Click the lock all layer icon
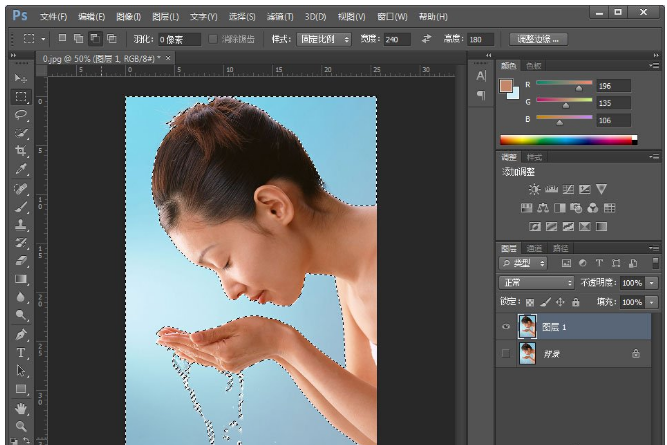Viewport: 667px width, 445px height. pyautogui.click(x=576, y=301)
